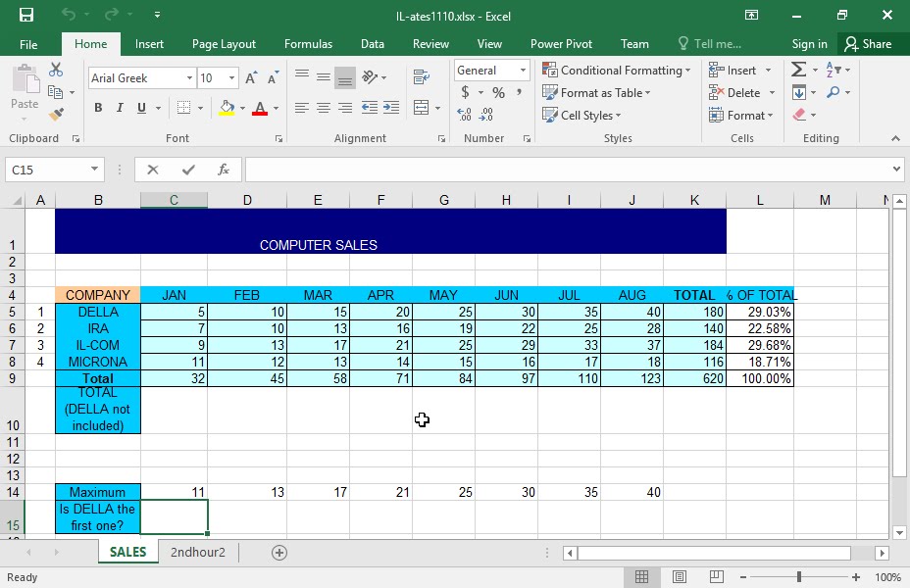Toggle bottom vertical alignment
The height and width of the screenshot is (588, 910).
(345, 78)
